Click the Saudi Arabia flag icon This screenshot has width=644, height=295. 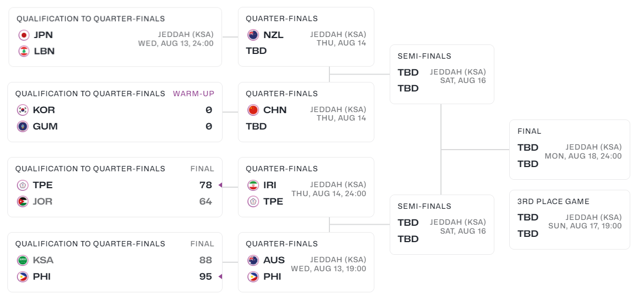tap(23, 260)
